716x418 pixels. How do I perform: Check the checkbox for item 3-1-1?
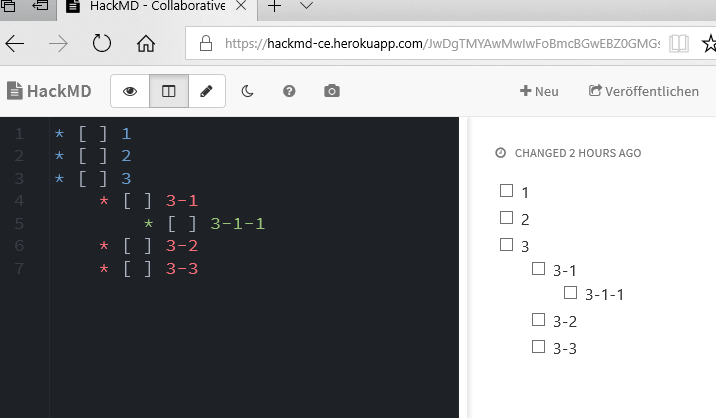tap(570, 292)
